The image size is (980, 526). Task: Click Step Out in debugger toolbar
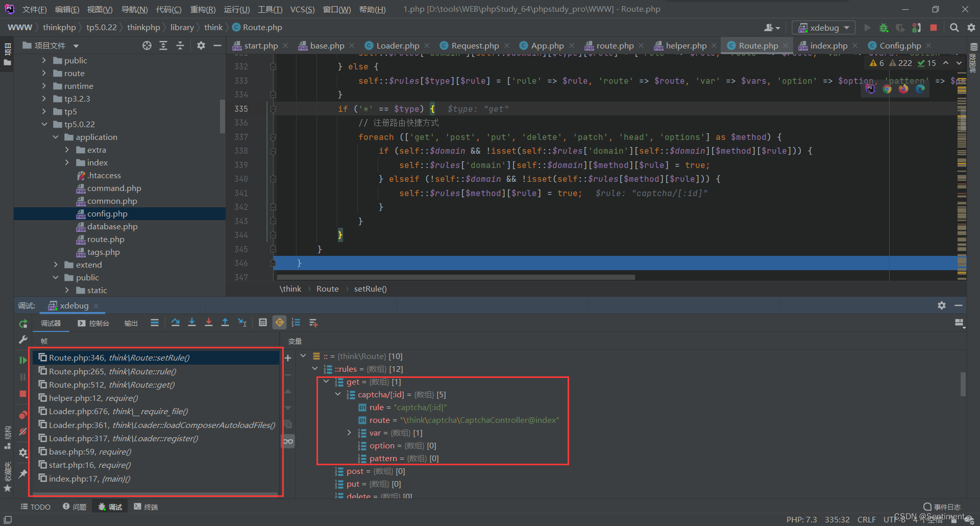click(x=225, y=322)
